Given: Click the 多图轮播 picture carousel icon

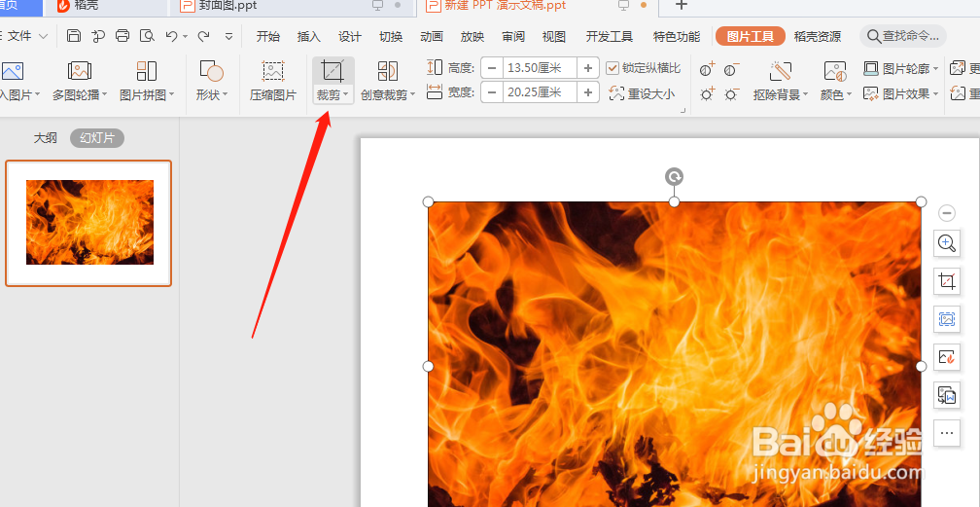Looking at the screenshot, I should [80, 71].
